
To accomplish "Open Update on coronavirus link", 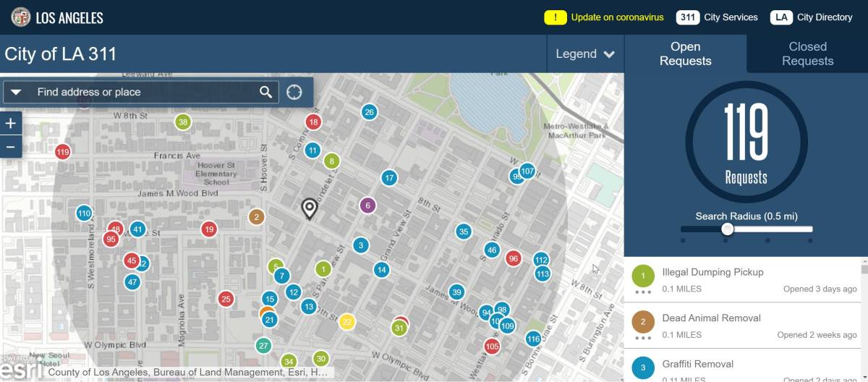I will (x=603, y=17).
